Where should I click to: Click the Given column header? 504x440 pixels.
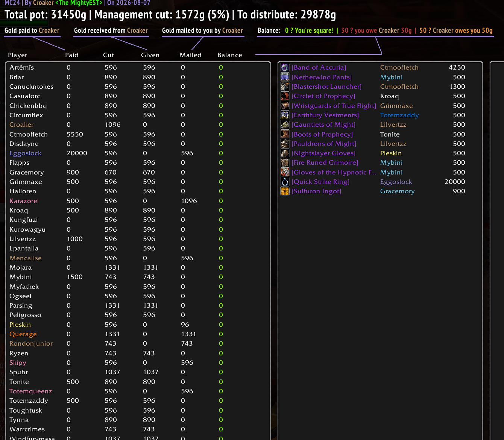point(150,55)
